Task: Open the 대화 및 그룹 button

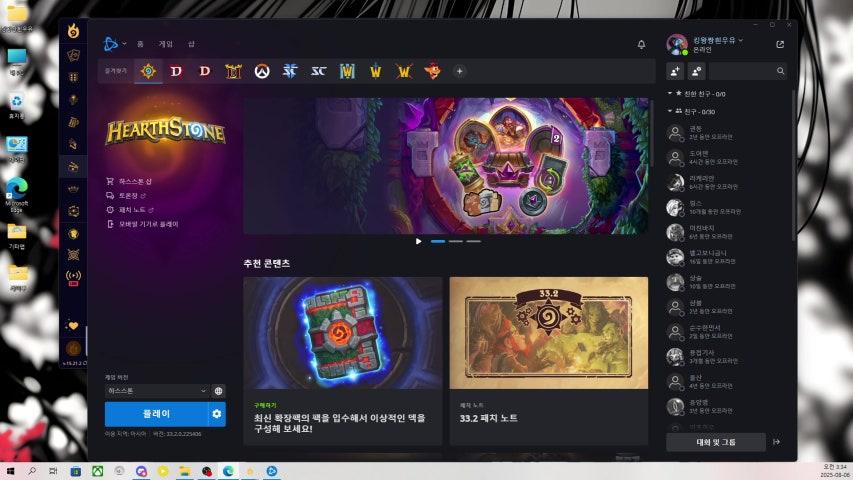Action: (716, 442)
